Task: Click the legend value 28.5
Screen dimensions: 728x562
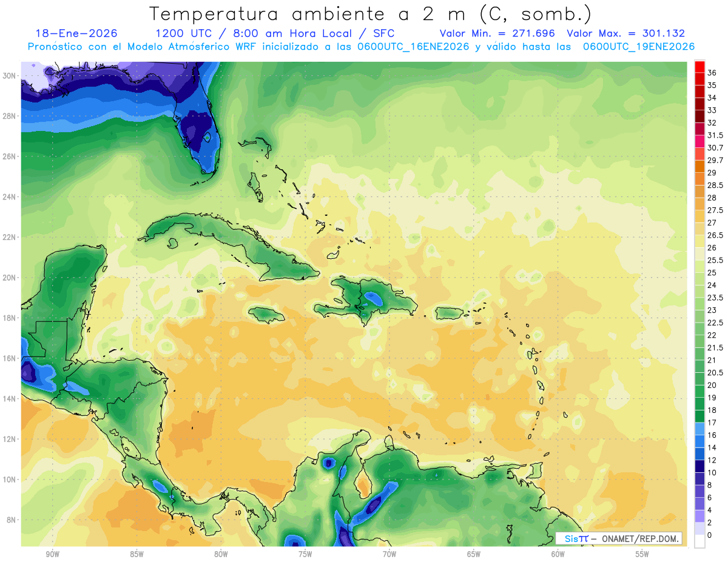Action: coord(715,185)
